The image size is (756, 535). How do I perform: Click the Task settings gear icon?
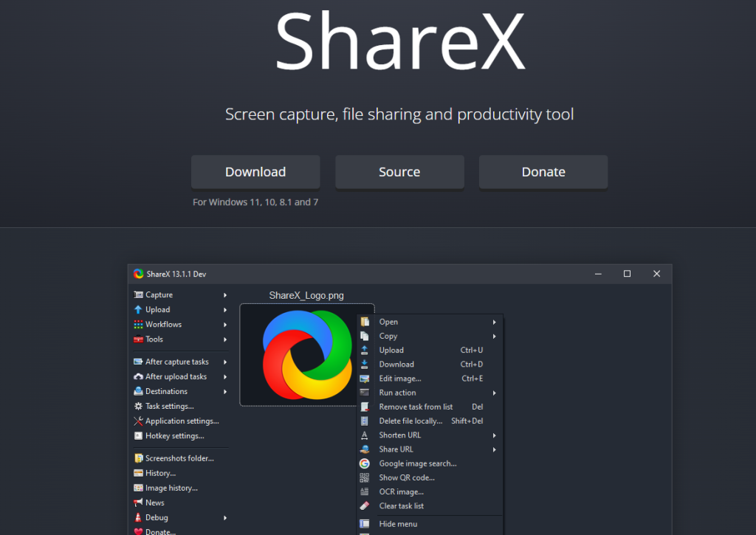click(138, 406)
